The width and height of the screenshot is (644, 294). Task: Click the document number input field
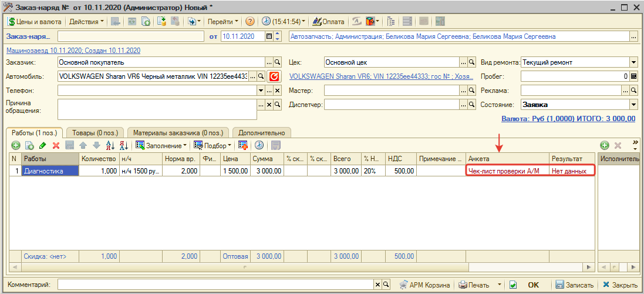click(130, 36)
